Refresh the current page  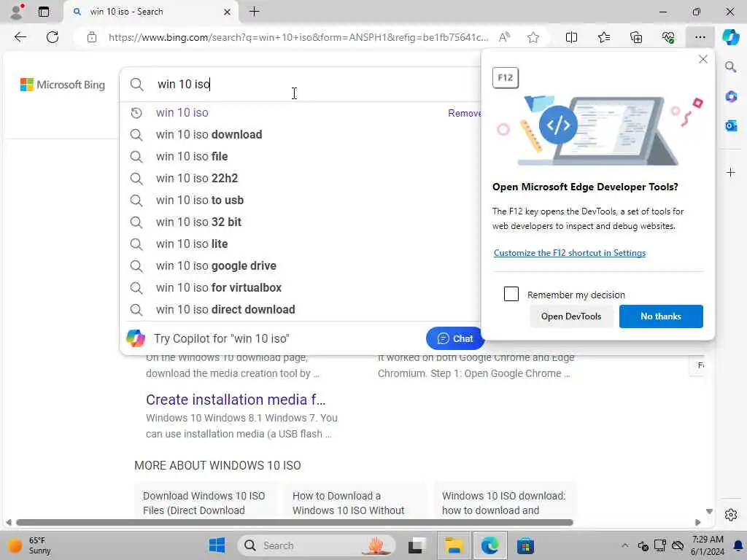coord(53,37)
